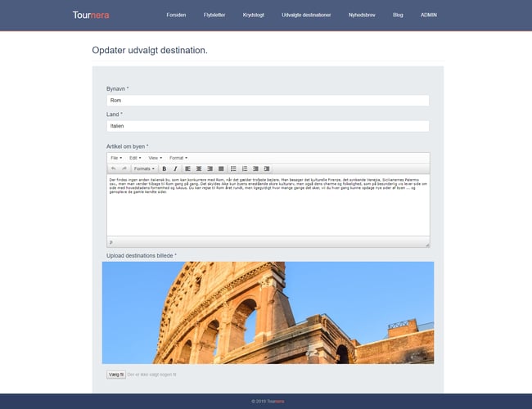The height and width of the screenshot is (409, 532).
Task: Align the article text left
Action: click(187, 169)
